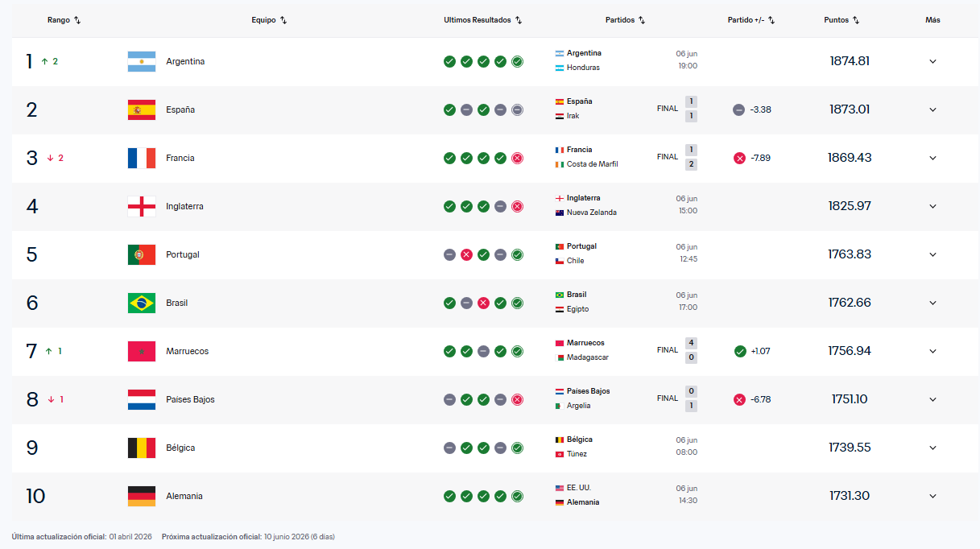The width and height of the screenshot is (980, 549).
Task: Click Brasil's red loss result icon
Action: pyautogui.click(x=483, y=303)
